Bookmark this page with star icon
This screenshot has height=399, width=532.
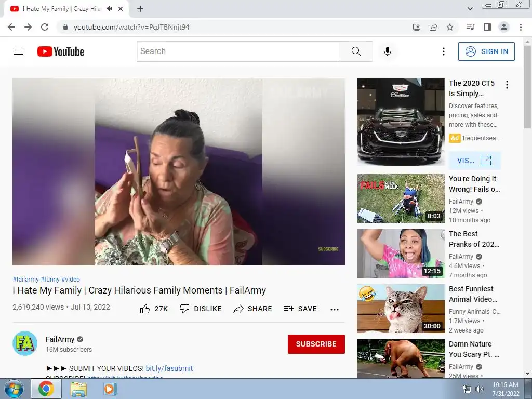pos(450,27)
